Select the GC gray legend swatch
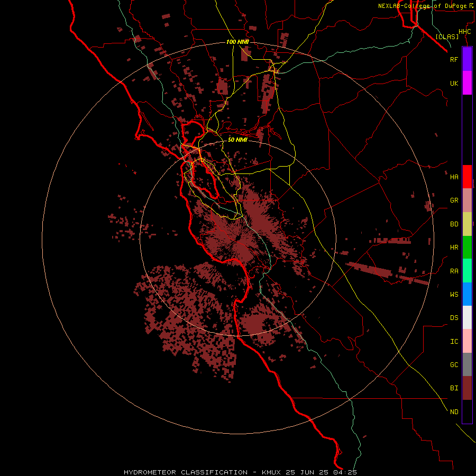The height and width of the screenshot is (476, 476). pyautogui.click(x=467, y=364)
